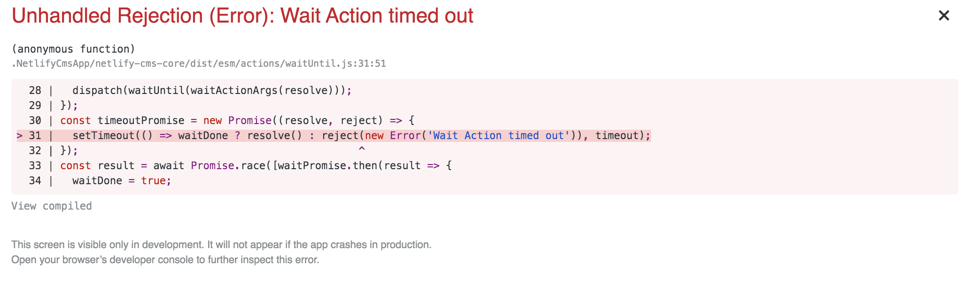The height and width of the screenshot is (297, 980).
Task: Click the waitDone = true statement
Action: click(x=121, y=180)
